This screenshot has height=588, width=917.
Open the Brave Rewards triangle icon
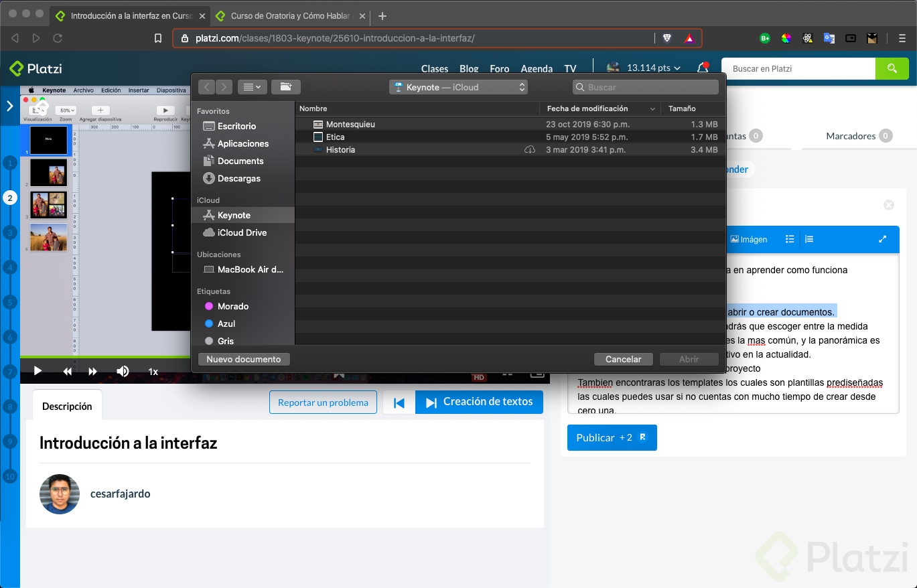tap(689, 38)
